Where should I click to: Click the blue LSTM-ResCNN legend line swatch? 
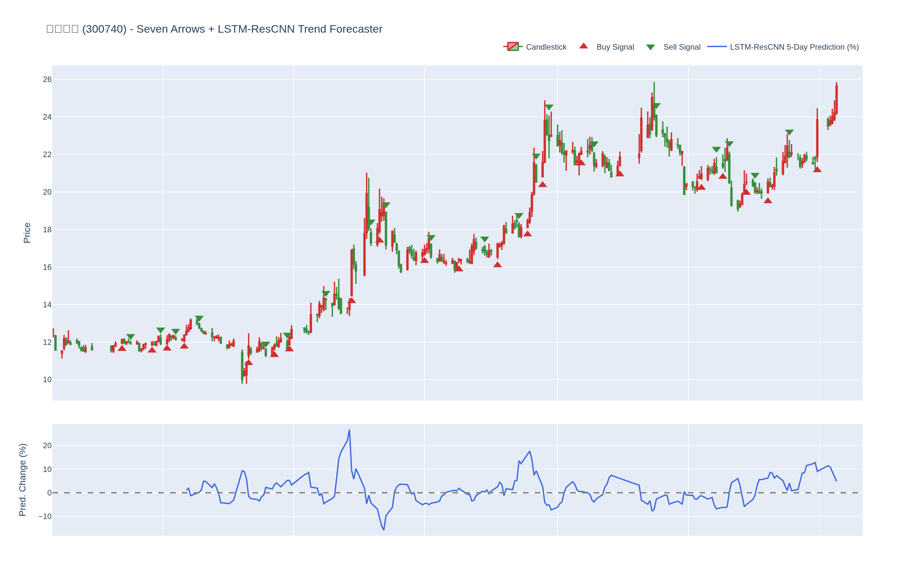(x=717, y=47)
